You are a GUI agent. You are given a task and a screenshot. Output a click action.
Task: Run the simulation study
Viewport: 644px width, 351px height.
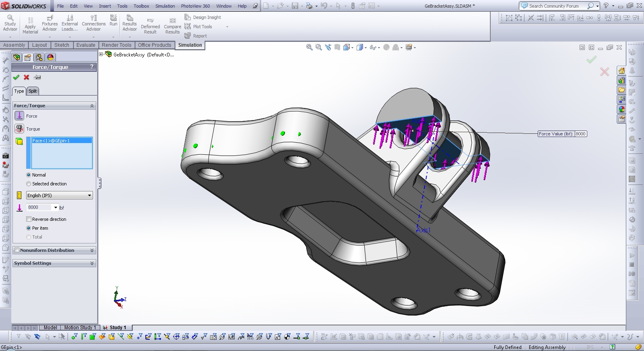pos(114,21)
